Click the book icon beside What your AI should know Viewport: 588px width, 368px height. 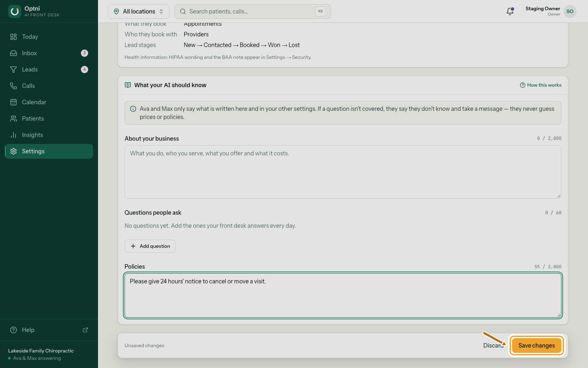[128, 85]
